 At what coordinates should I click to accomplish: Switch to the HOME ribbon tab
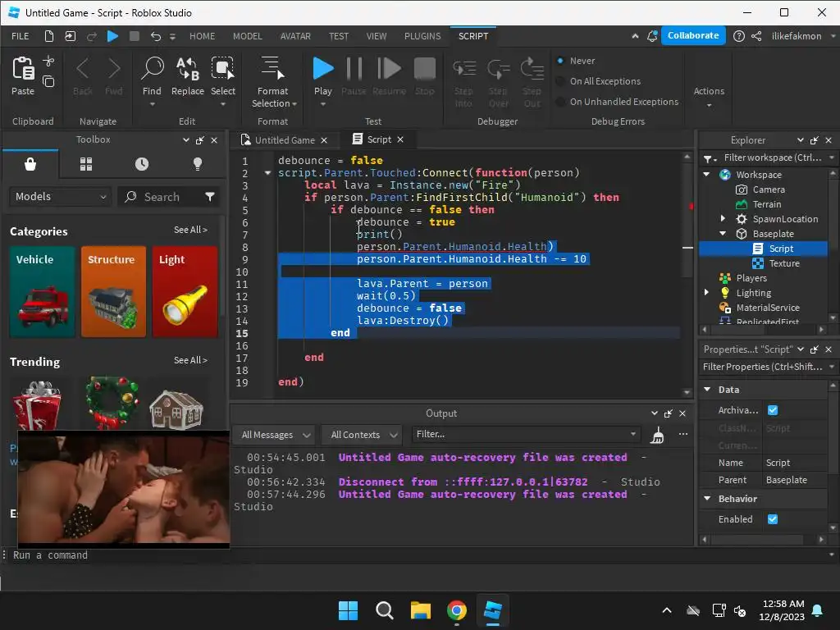[x=202, y=36]
